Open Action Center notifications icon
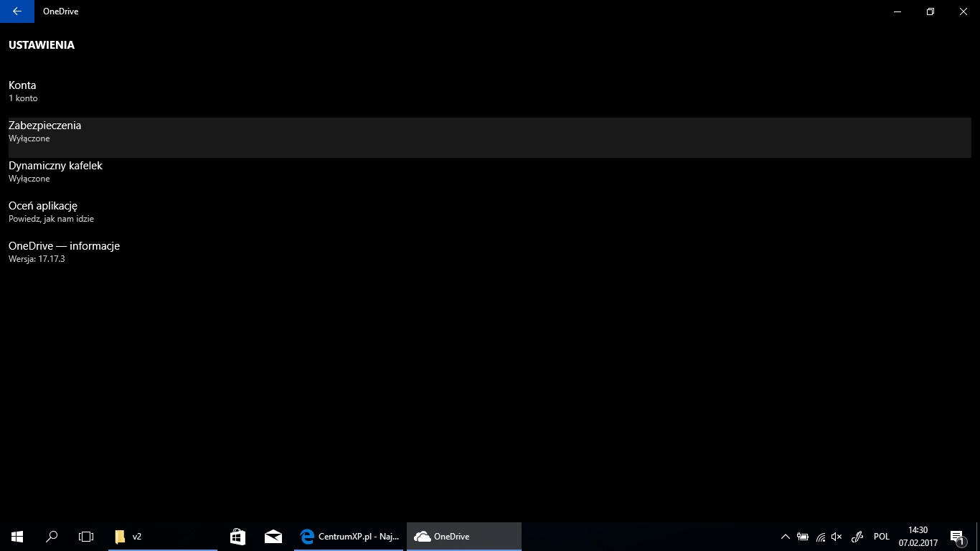The width and height of the screenshot is (980, 551). (x=957, y=537)
